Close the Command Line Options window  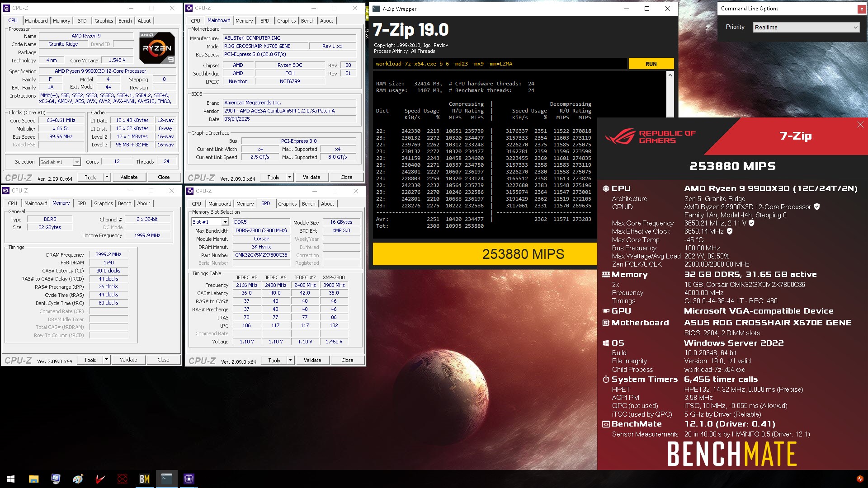click(861, 9)
